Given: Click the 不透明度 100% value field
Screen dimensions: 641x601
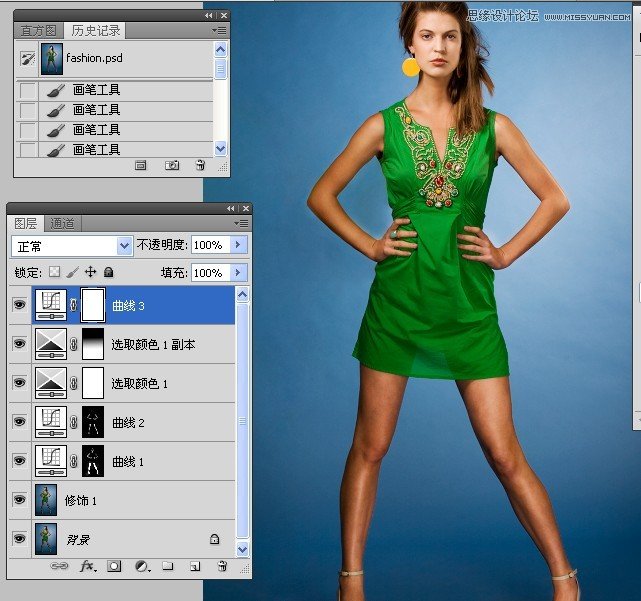Looking at the screenshot, I should (x=211, y=245).
